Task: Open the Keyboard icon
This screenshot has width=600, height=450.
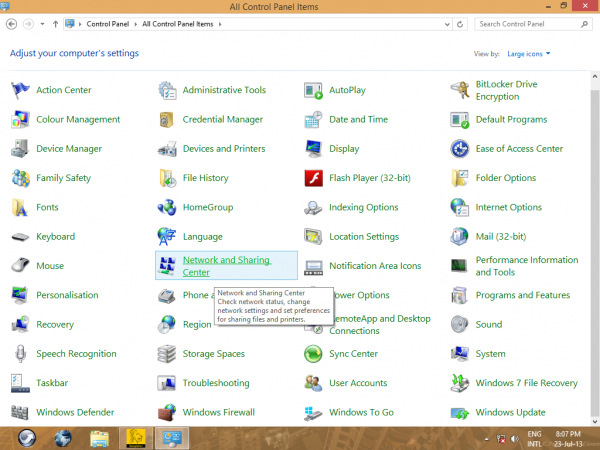Action: pos(20,237)
